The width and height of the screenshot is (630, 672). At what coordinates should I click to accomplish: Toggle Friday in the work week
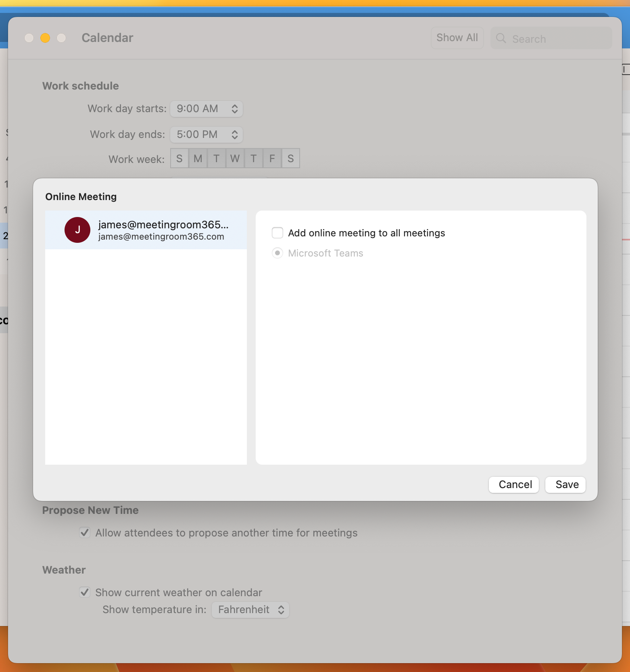[x=272, y=159]
